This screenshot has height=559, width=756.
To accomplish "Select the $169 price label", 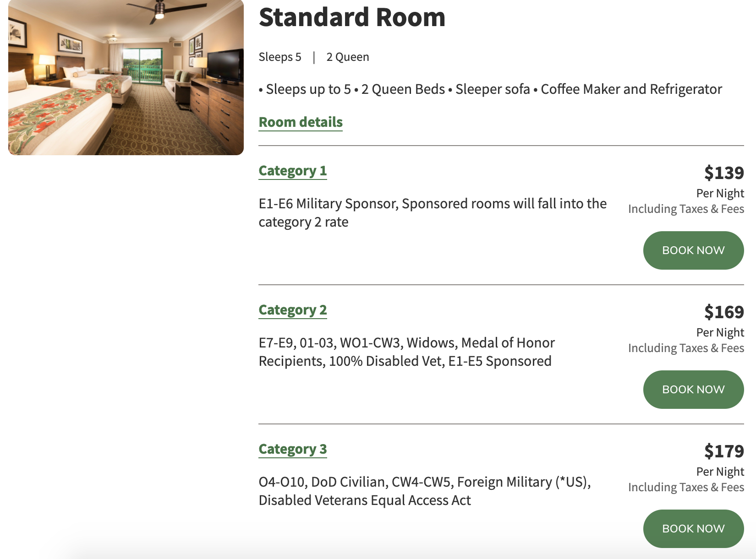I will 724,312.
